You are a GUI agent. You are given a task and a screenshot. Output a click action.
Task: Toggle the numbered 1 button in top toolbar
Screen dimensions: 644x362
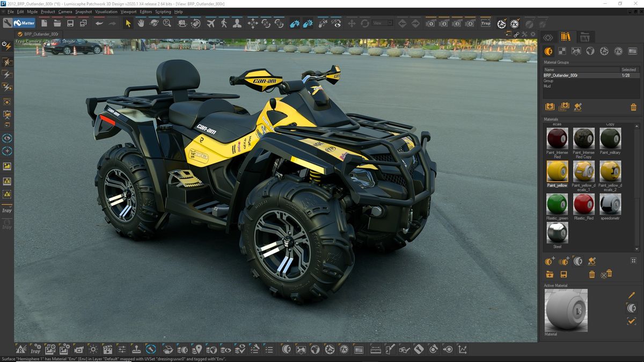click(x=431, y=23)
